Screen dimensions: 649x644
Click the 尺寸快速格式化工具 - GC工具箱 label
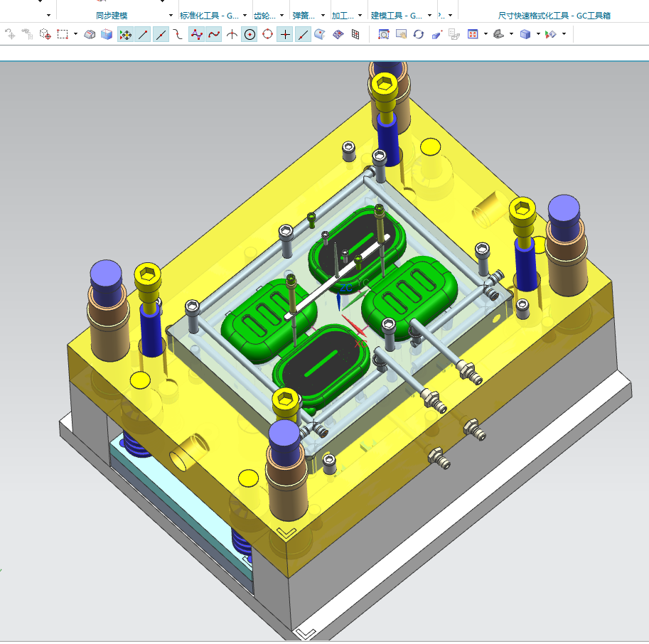pos(554,16)
